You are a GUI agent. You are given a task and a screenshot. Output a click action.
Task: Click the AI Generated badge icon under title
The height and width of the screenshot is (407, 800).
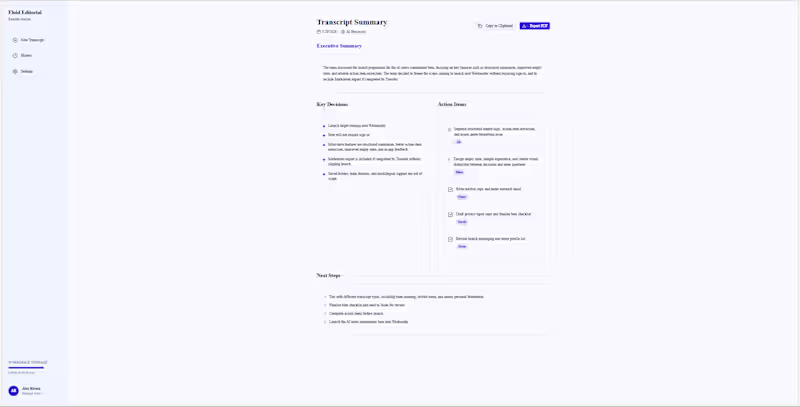click(x=343, y=32)
